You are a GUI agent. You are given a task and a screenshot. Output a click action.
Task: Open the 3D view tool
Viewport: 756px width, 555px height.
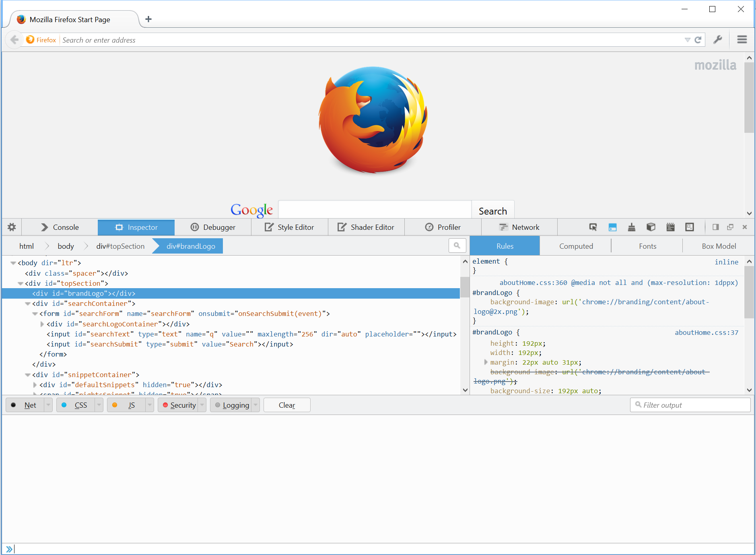pos(650,227)
